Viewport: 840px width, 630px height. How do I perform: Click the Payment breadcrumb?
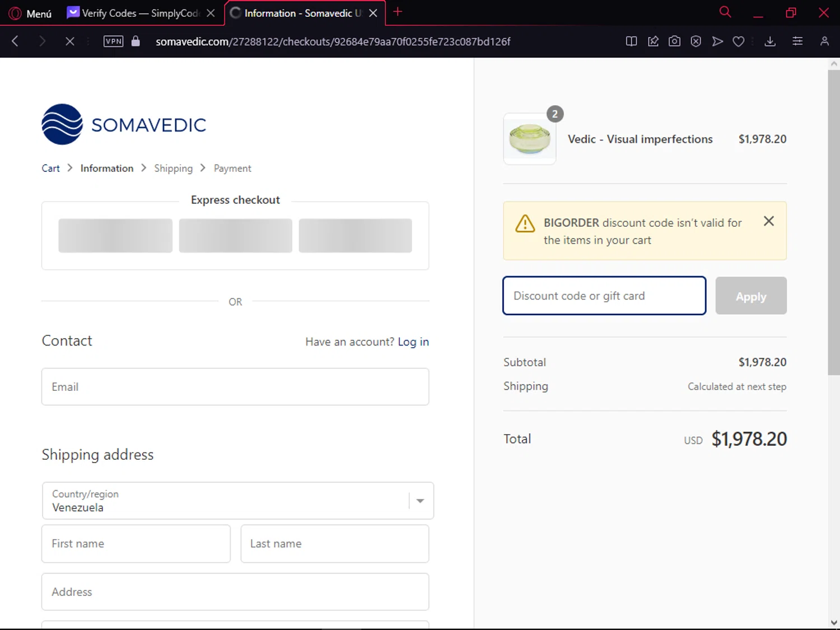click(232, 168)
